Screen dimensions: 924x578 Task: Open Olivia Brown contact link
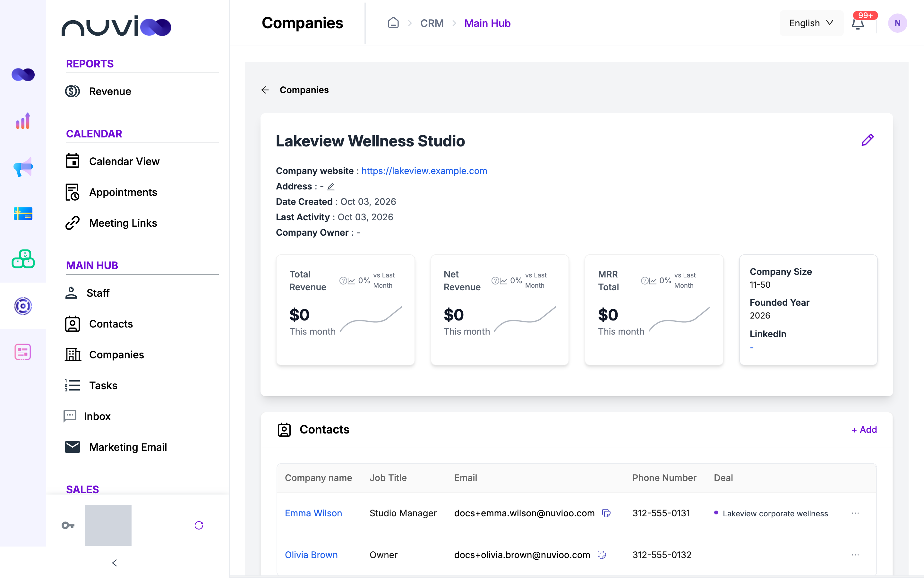click(311, 555)
